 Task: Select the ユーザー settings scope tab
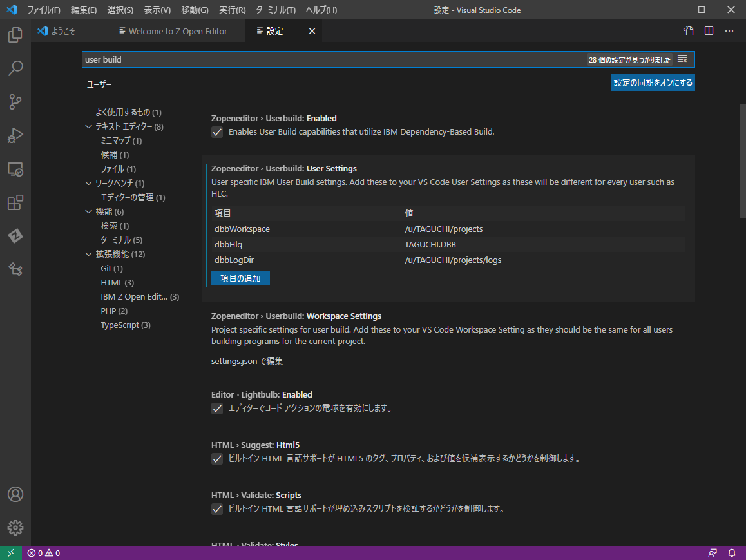point(99,84)
